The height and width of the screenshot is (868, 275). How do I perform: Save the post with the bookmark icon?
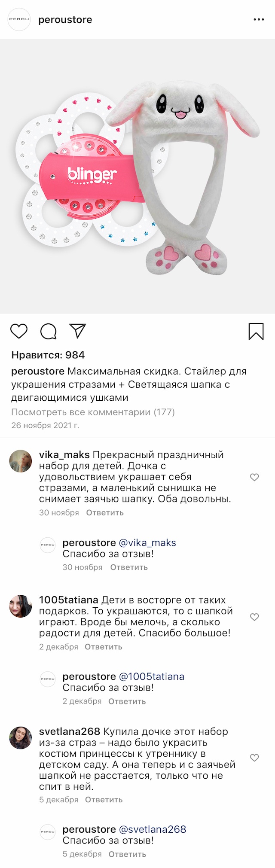pyautogui.click(x=256, y=331)
